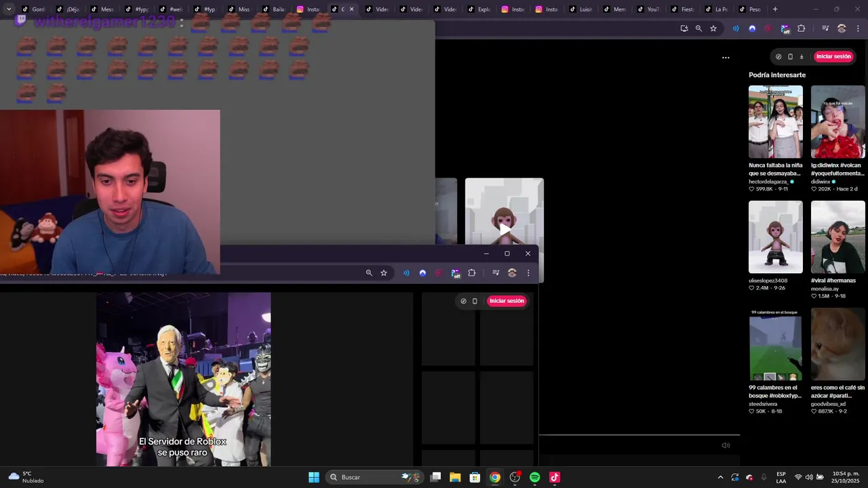Open the tab search chevron in the tab strip
The height and width of the screenshot is (488, 868).
click(x=8, y=9)
